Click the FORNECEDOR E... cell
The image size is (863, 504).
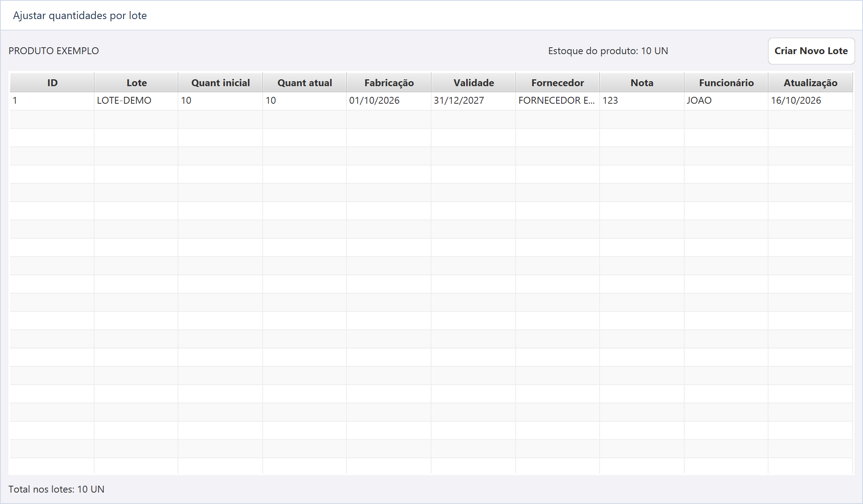pos(558,101)
